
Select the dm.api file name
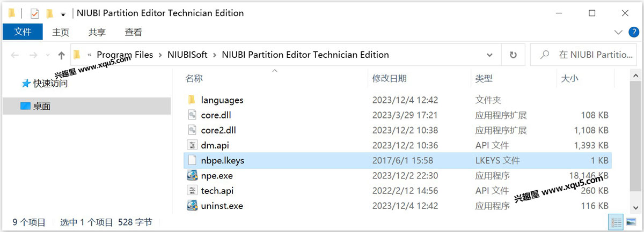pos(215,145)
